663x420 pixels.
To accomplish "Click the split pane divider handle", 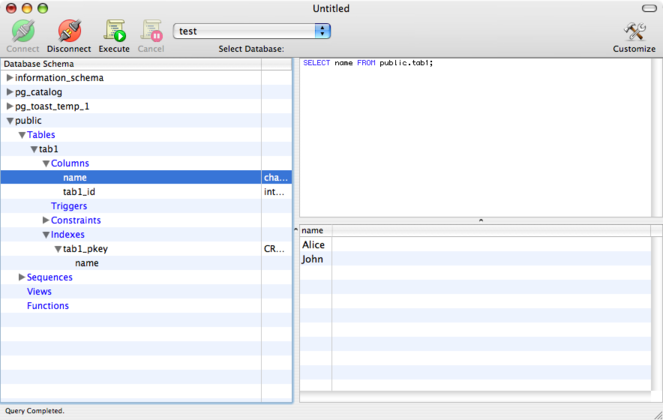I will point(480,220).
